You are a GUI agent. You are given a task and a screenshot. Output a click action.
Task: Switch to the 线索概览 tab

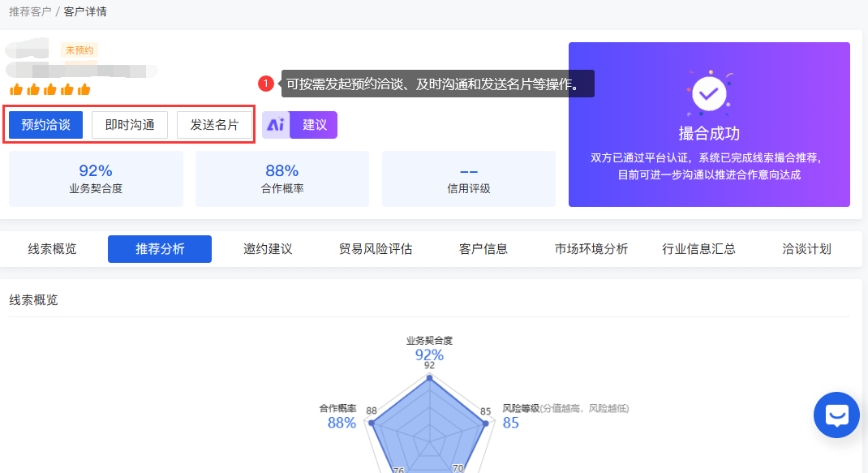point(53,249)
